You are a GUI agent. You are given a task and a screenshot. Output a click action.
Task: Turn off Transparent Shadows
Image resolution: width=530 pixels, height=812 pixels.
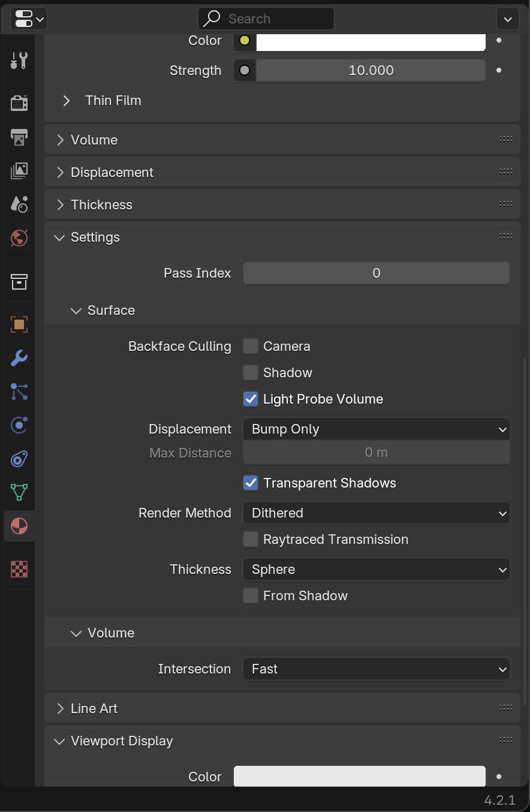(x=251, y=483)
